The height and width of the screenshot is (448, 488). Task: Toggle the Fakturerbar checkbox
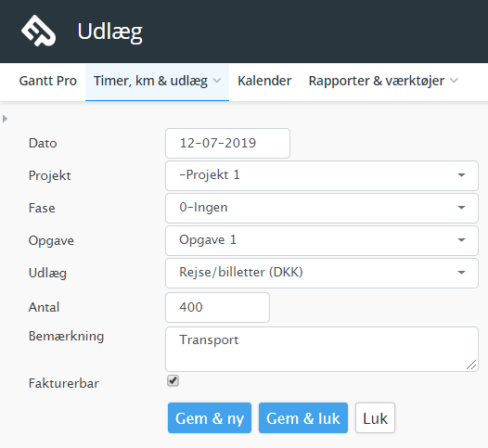pos(173,380)
